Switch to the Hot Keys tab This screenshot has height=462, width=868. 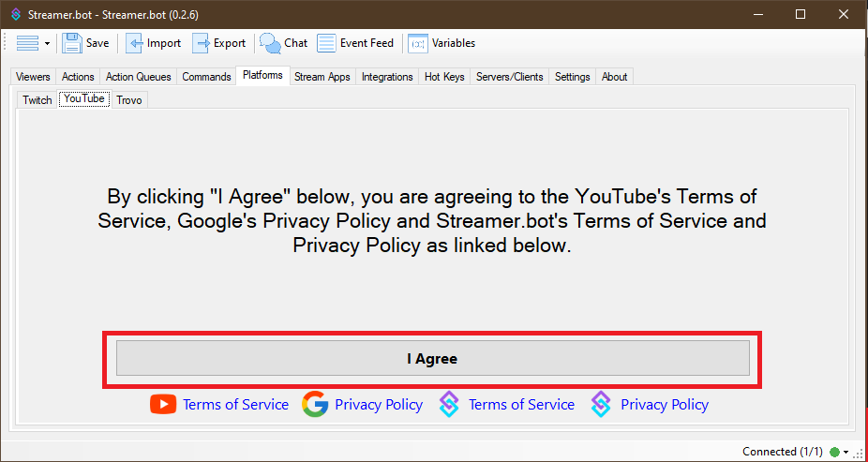pyautogui.click(x=444, y=77)
